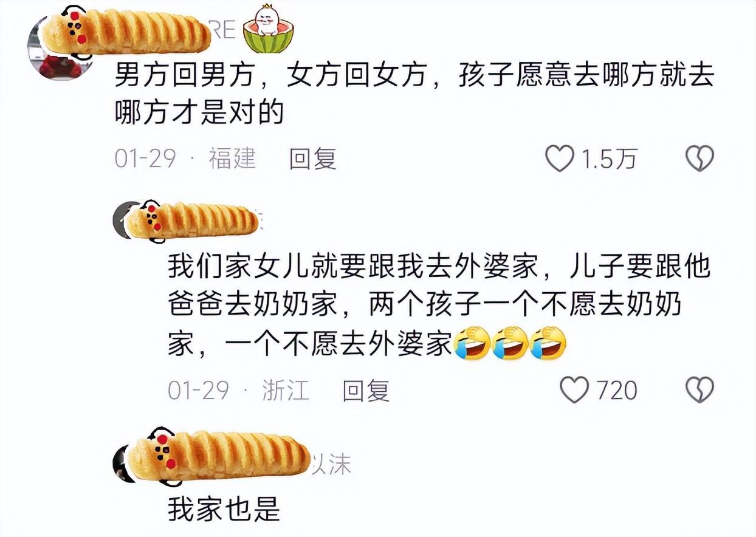Like the 浙江 reply with 720 hearts
The image size is (756, 537).
574,390
